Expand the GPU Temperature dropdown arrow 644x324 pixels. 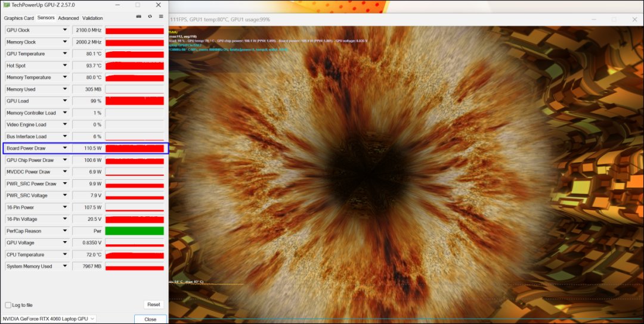(65, 54)
